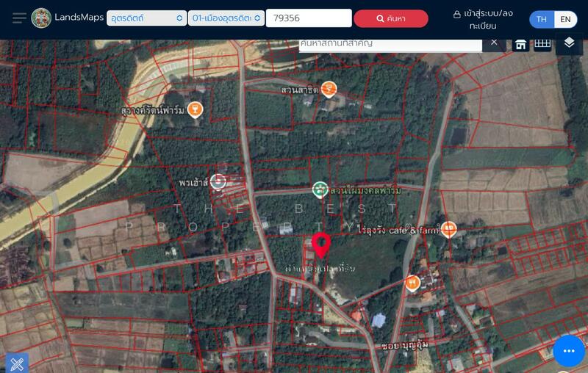
Task: Click the red location pin on map
Action: click(320, 244)
